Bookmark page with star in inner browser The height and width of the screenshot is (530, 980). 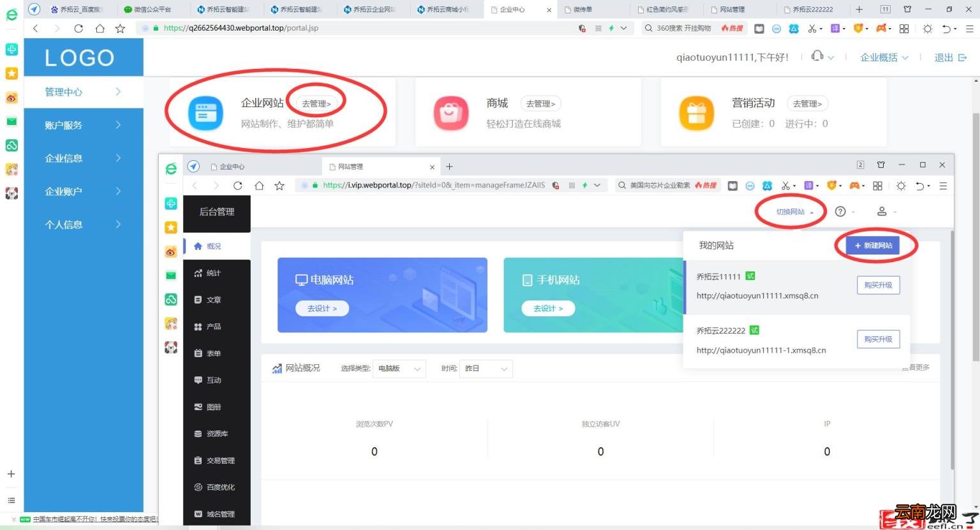pyautogui.click(x=279, y=186)
